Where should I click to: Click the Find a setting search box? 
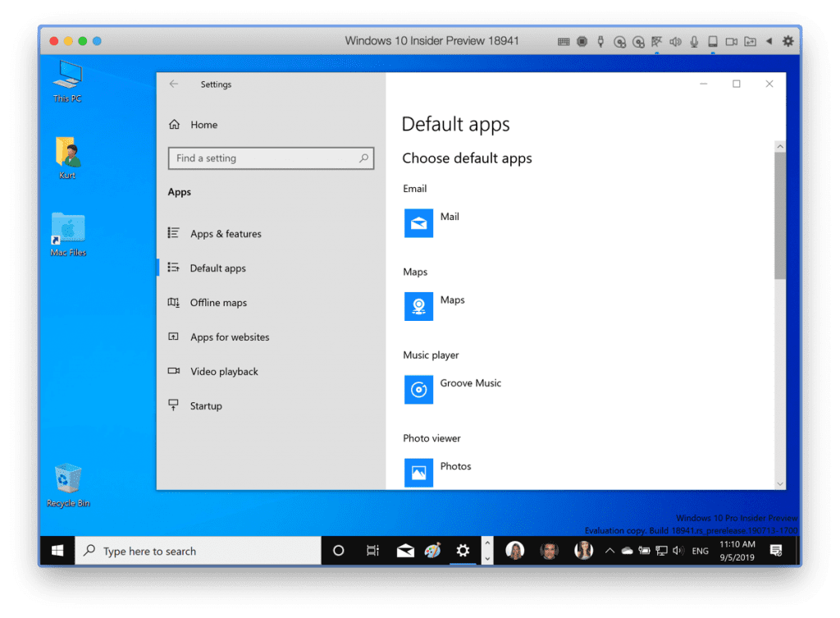(x=271, y=158)
